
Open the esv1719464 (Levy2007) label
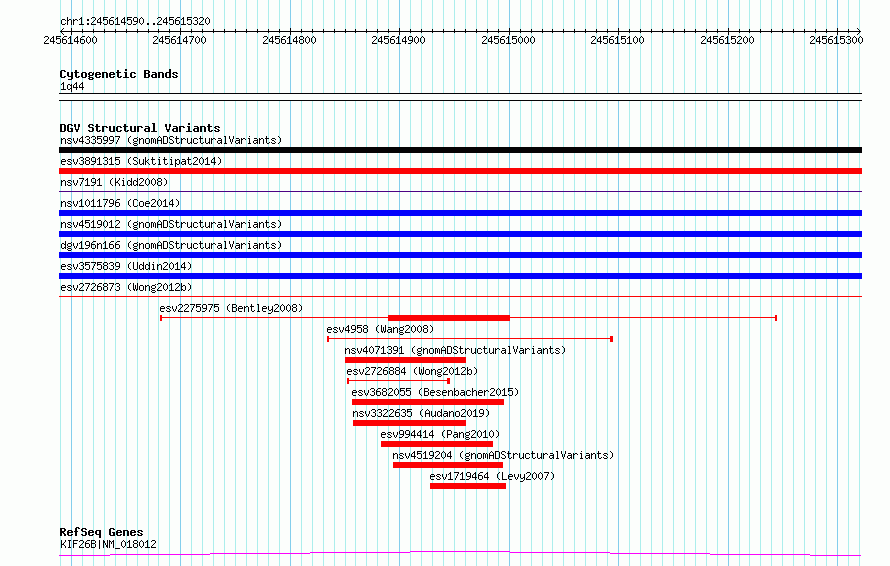(x=492, y=476)
